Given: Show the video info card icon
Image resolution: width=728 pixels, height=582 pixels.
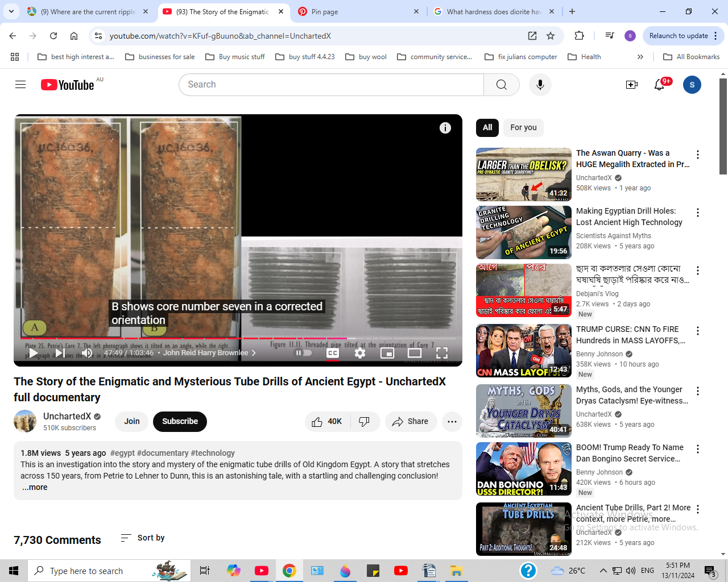Looking at the screenshot, I should [445, 128].
